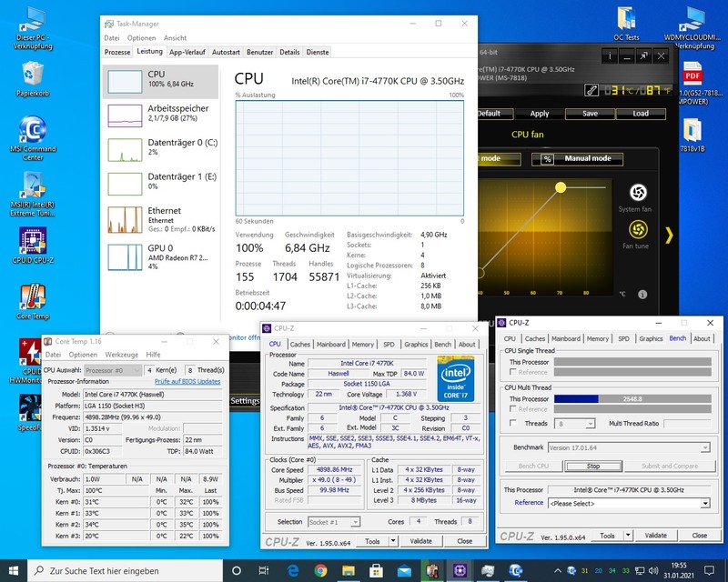Open the notification center icon in the tray
The image size is (728, 582).
(709, 570)
